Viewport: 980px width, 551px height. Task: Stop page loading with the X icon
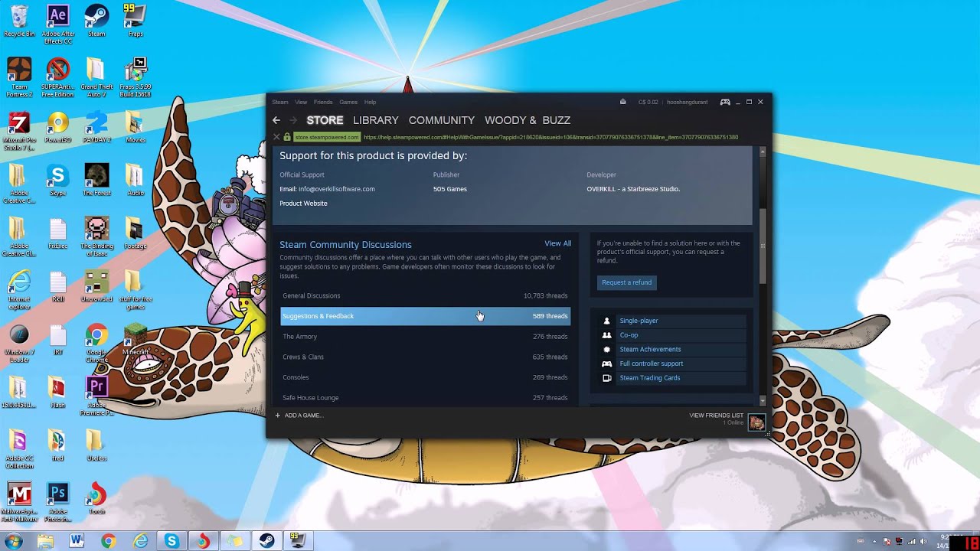[276, 137]
